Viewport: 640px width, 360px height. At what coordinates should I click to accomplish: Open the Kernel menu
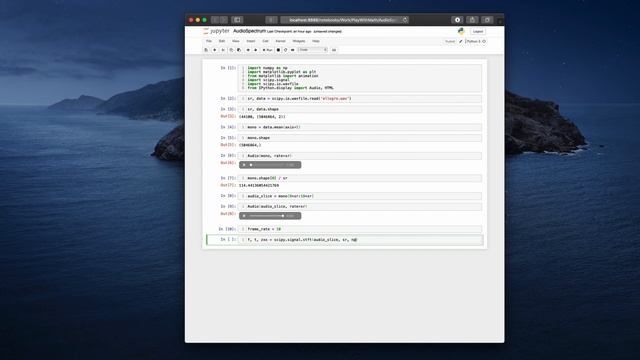pos(280,41)
